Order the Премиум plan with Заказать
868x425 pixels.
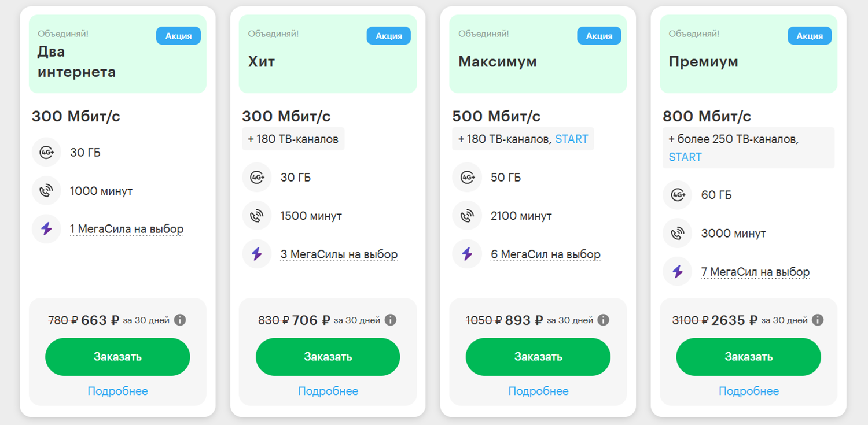[749, 357]
